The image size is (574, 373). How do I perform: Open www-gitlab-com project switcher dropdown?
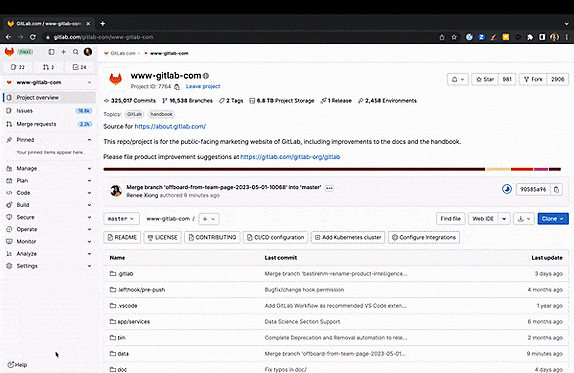[x=49, y=82]
